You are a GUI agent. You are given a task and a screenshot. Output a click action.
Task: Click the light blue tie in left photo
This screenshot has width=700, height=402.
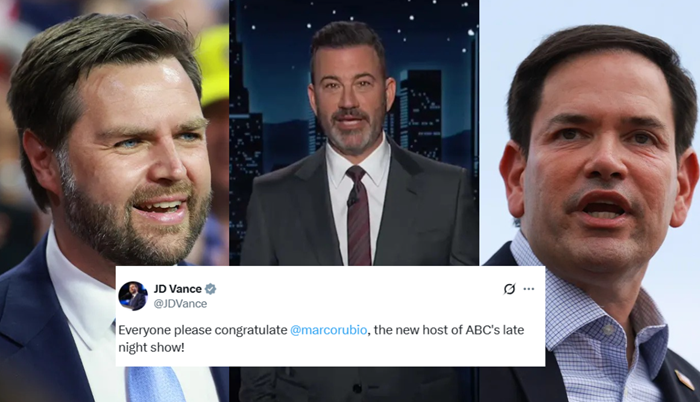click(x=155, y=384)
